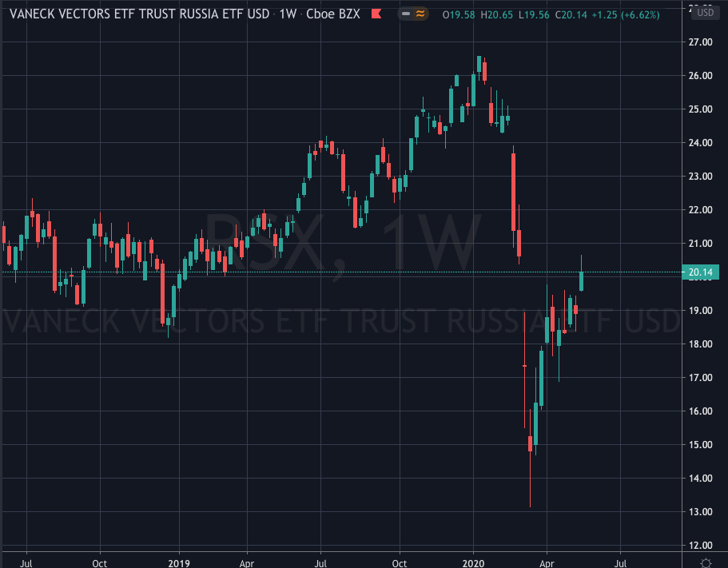The width and height of the screenshot is (728, 568).
Task: Click the 15.00 price axis label
Action: (700, 444)
